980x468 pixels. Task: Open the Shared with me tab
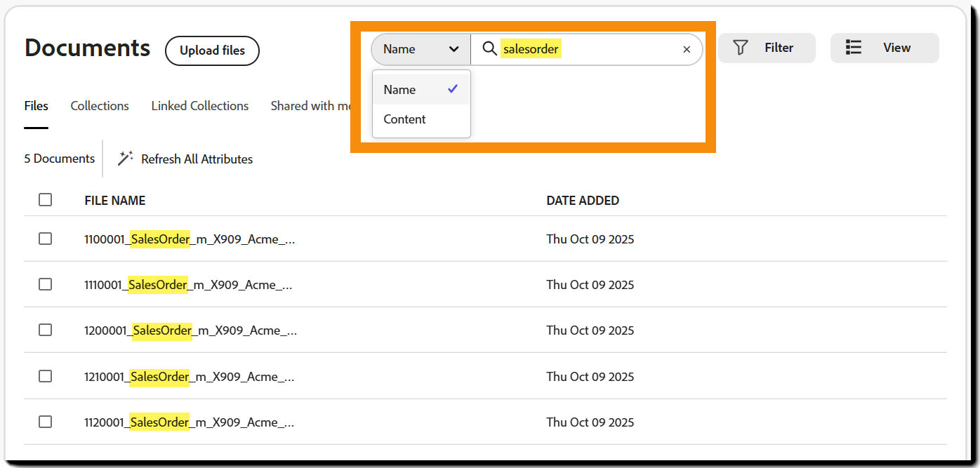(x=310, y=105)
